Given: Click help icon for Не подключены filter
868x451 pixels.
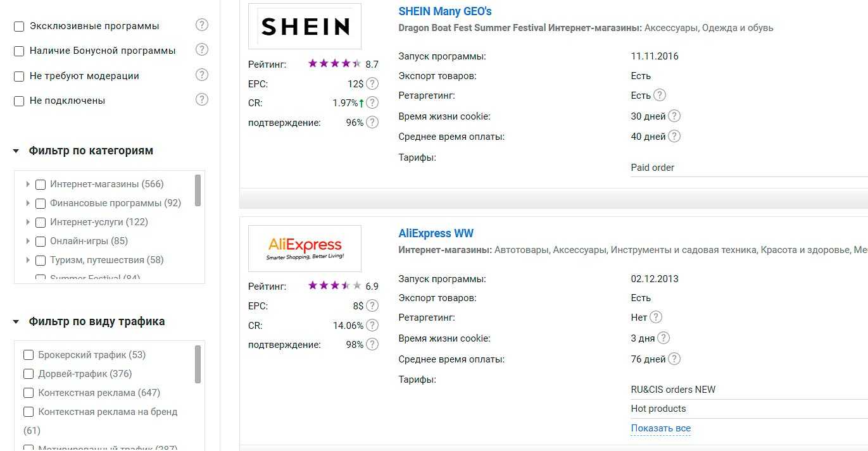Looking at the screenshot, I should click(x=202, y=99).
